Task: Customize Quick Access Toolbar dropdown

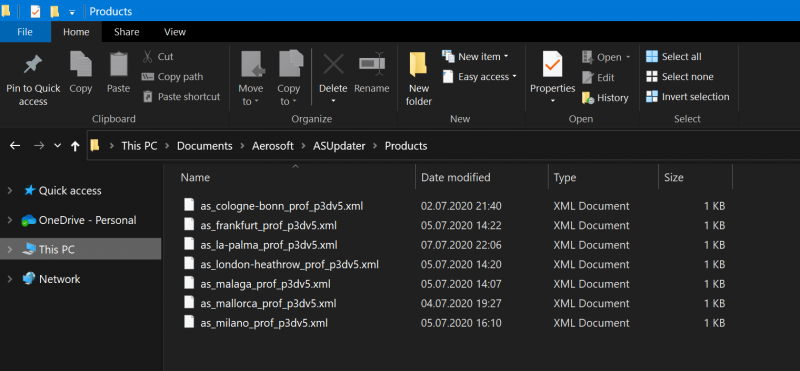Action: coord(71,12)
